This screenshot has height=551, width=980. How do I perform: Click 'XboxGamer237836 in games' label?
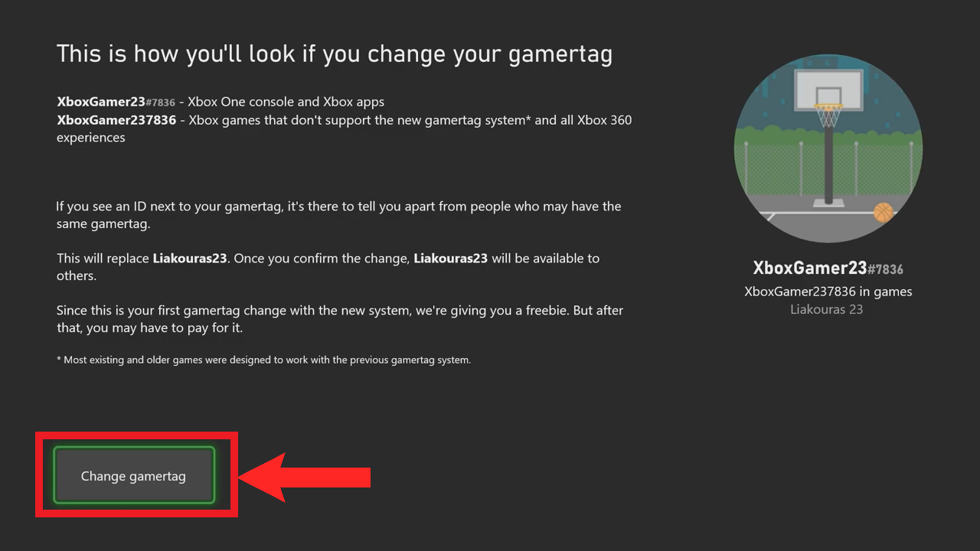point(828,292)
